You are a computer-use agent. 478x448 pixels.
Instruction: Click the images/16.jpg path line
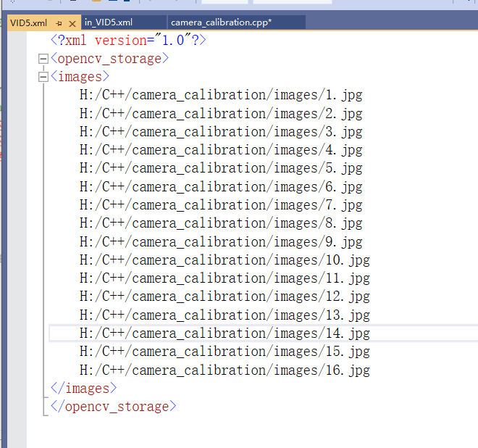click(x=225, y=370)
